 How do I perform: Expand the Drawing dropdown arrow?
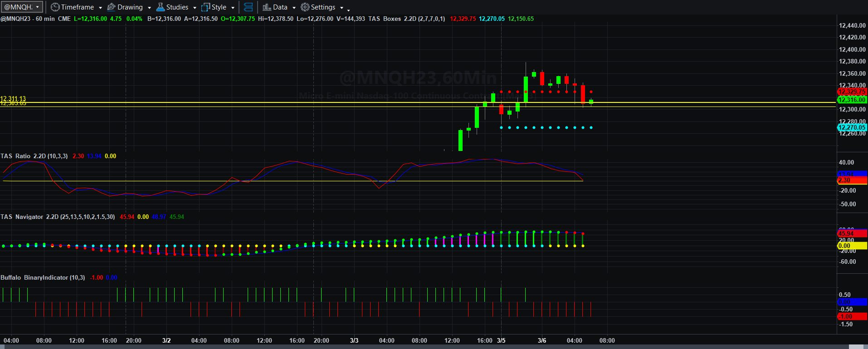point(149,8)
